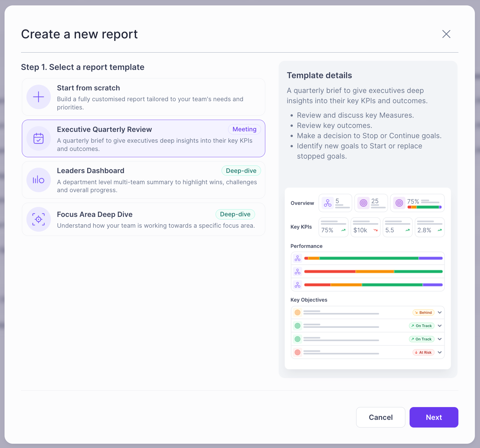Click the calendar icon for Executive Quarterly Review
This screenshot has width=480, height=448.
pyautogui.click(x=39, y=138)
